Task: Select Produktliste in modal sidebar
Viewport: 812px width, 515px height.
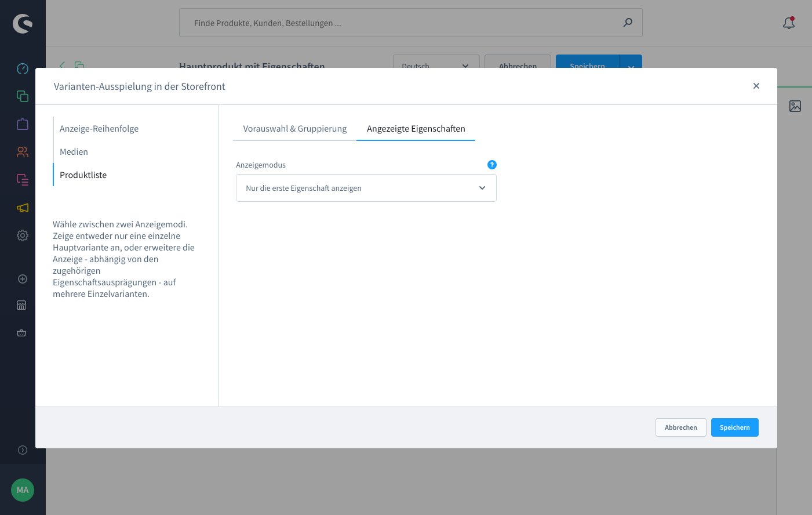Action: coord(83,175)
